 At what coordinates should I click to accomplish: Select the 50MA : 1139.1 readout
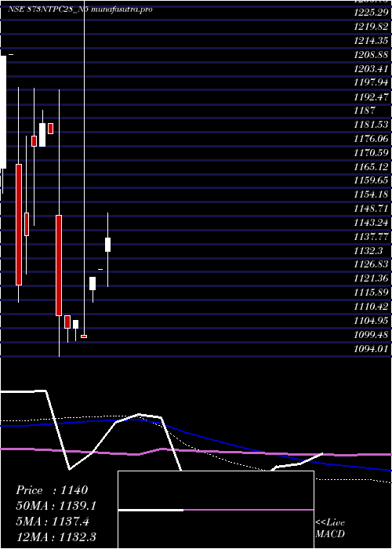coord(56,506)
